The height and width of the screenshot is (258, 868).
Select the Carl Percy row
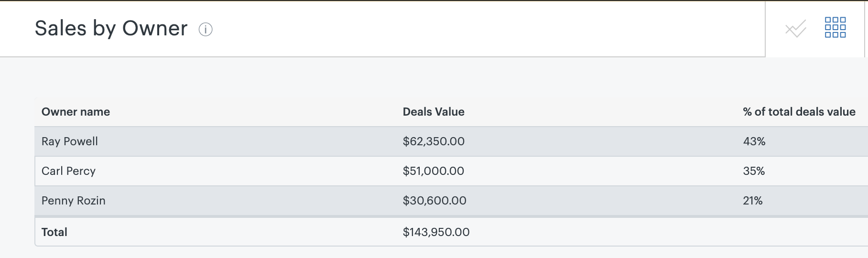pos(451,171)
